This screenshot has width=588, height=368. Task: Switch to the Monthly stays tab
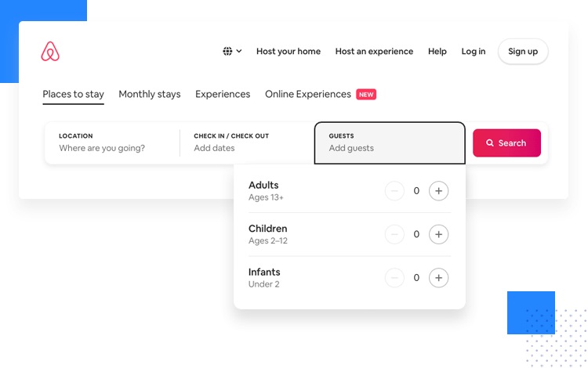tap(149, 94)
